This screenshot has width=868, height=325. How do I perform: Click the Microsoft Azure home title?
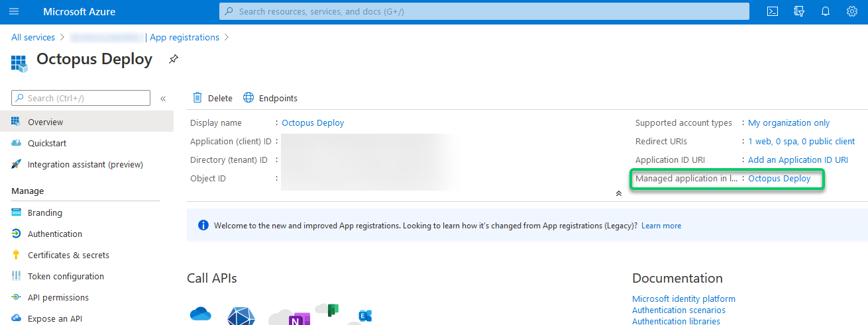pyautogui.click(x=79, y=11)
